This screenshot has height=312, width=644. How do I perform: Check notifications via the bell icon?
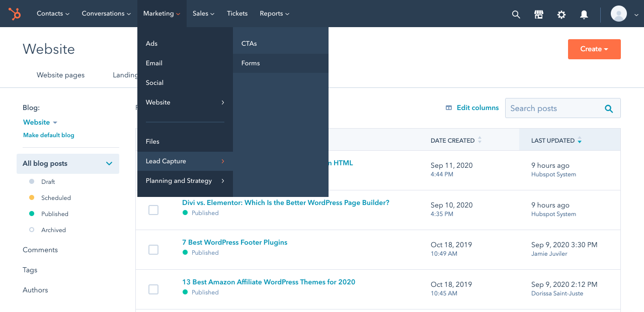[584, 15]
